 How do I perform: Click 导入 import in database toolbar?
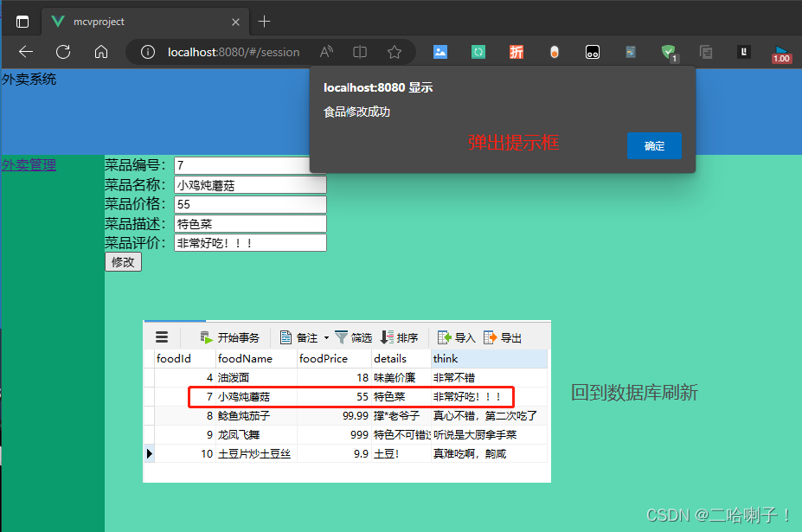pos(457,337)
